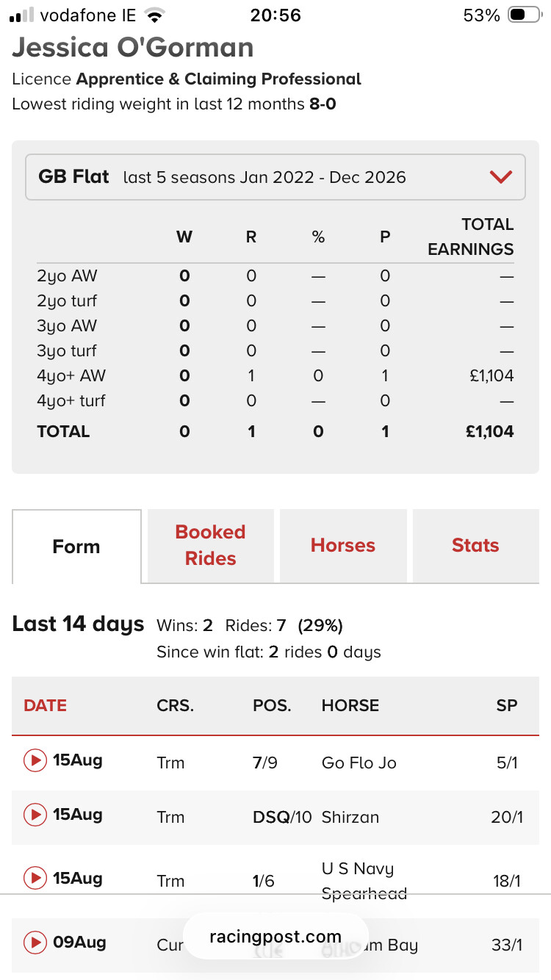Open the Horses tab
This screenshot has height=980, width=551.
pos(343,546)
